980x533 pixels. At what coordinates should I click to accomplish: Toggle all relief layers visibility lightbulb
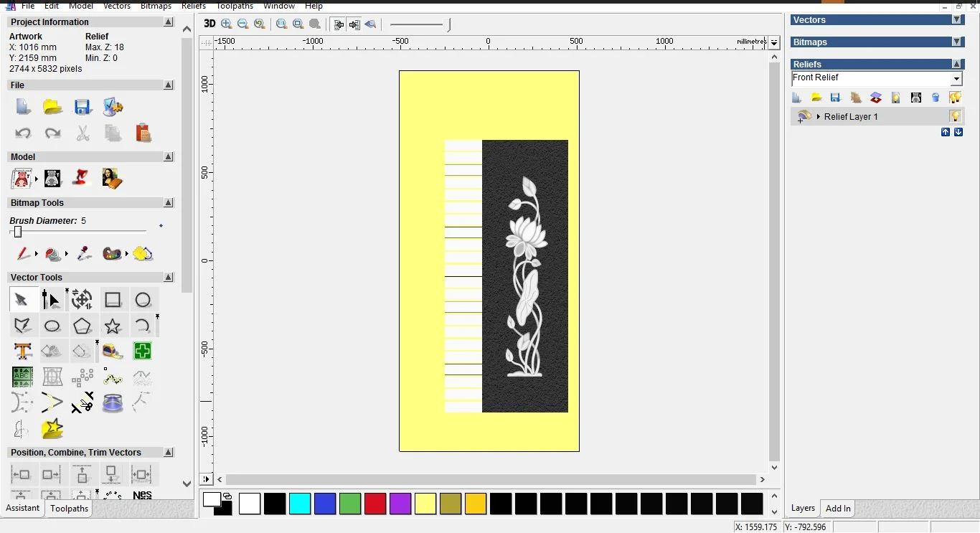(955, 98)
